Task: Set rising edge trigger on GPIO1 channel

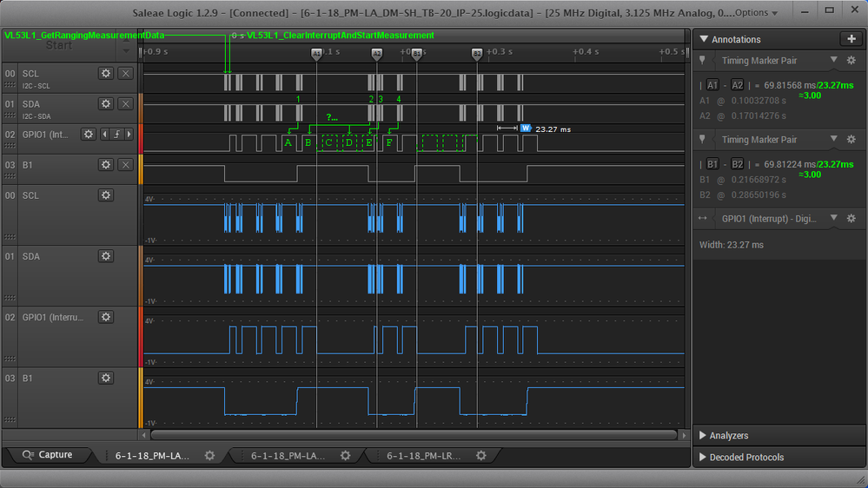Action: pos(116,135)
